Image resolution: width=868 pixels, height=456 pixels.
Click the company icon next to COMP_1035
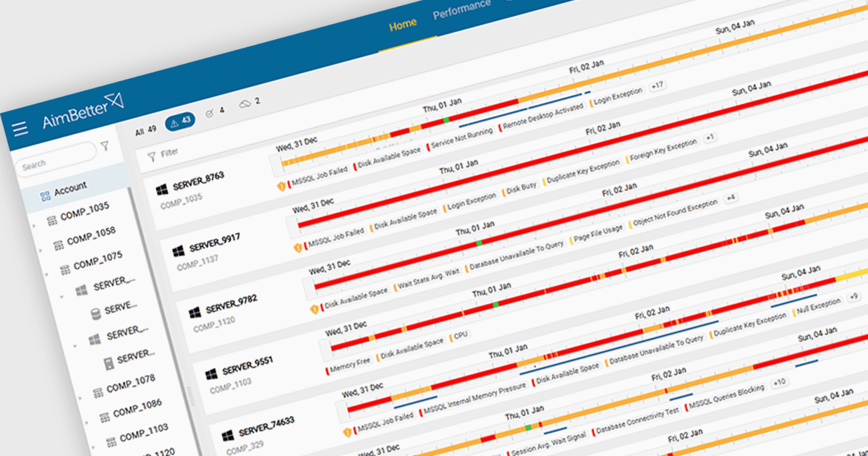(x=51, y=219)
